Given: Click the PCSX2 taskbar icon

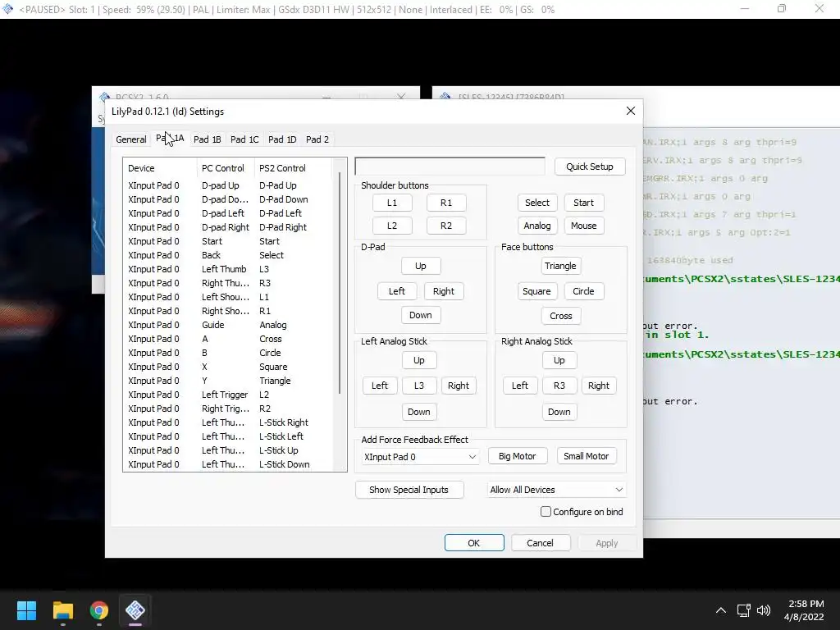Looking at the screenshot, I should point(135,610).
